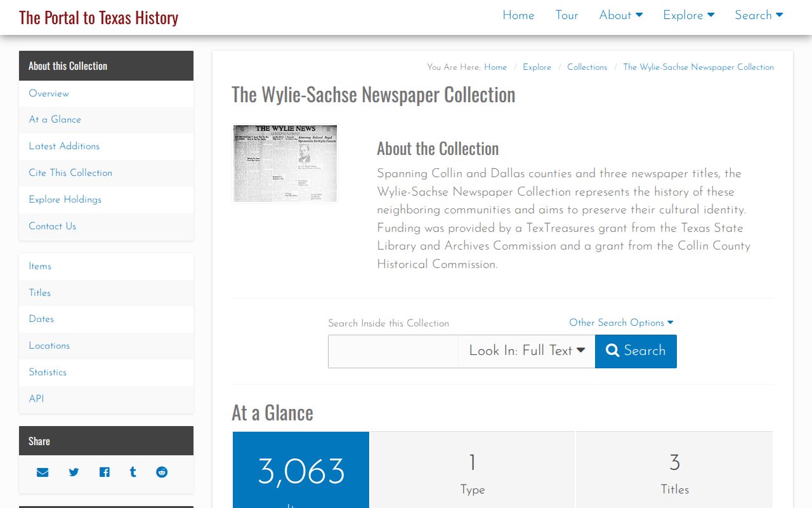The image size is (812, 508).
Task: Open Cite This Collection
Action: (107, 173)
